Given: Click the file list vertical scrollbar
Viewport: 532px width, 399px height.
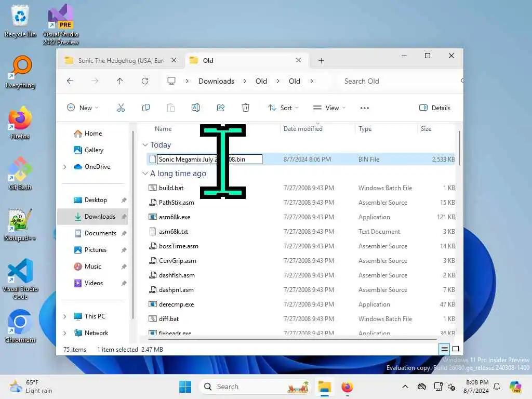Looking at the screenshot, I should click(459, 148).
